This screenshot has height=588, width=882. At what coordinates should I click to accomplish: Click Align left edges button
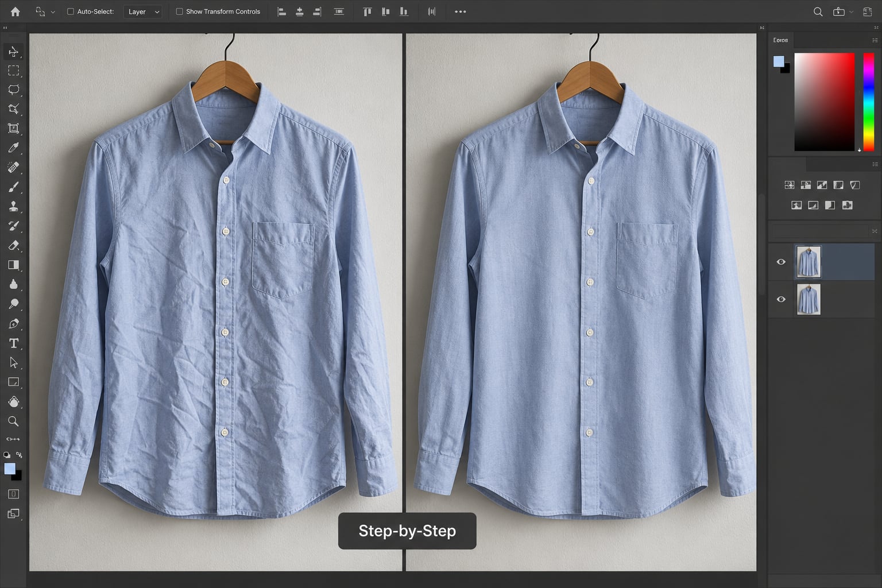pyautogui.click(x=282, y=11)
